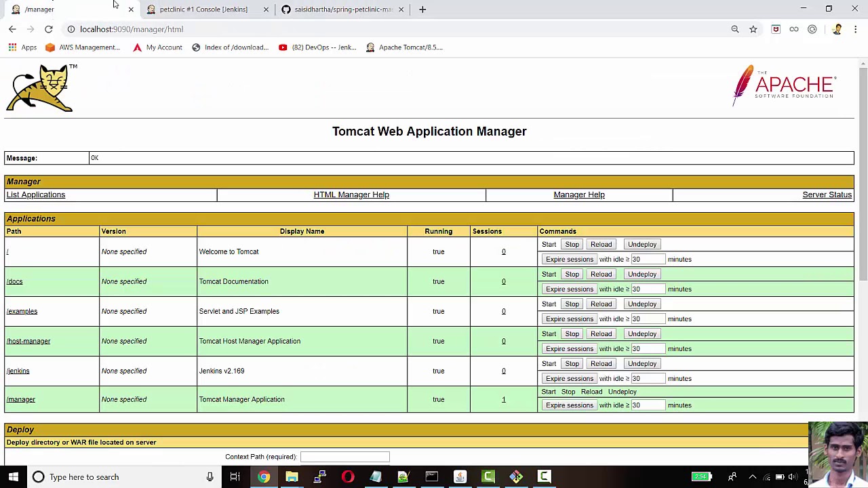Reload the page using the browser refresh icon
The image size is (868, 488).
point(49,29)
